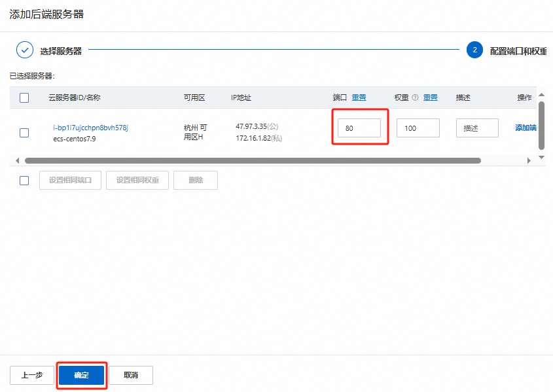
Task: Click step 2 circle for 配置端口和权重
Action: [474, 50]
